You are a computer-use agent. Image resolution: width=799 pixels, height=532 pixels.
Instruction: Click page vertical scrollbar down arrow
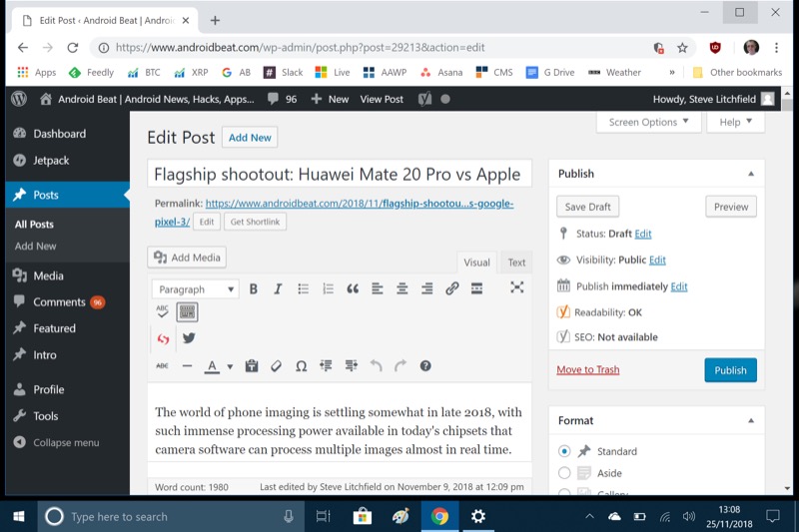point(787,488)
